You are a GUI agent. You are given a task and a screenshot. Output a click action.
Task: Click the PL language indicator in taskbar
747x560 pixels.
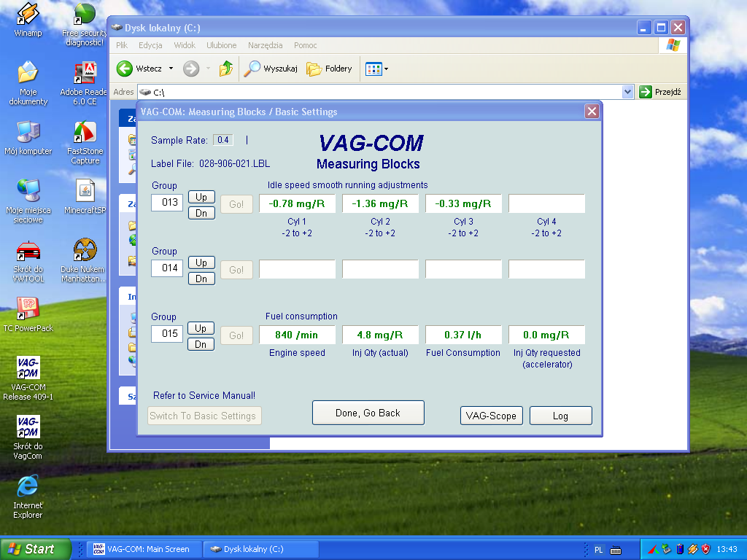point(598,550)
